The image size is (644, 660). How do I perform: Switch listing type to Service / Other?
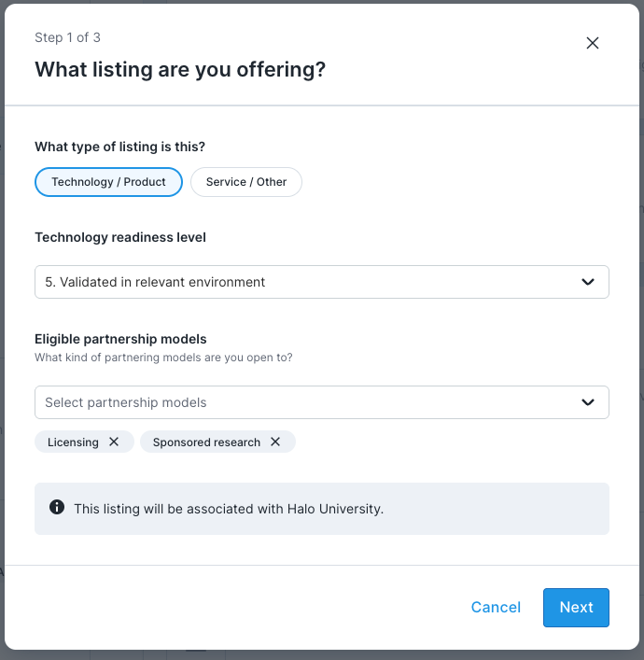click(246, 182)
